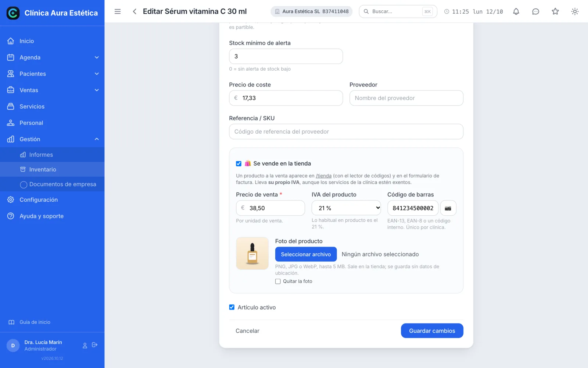Uncheck Se vende en la tienda
This screenshot has width=588, height=368.
pyautogui.click(x=239, y=163)
